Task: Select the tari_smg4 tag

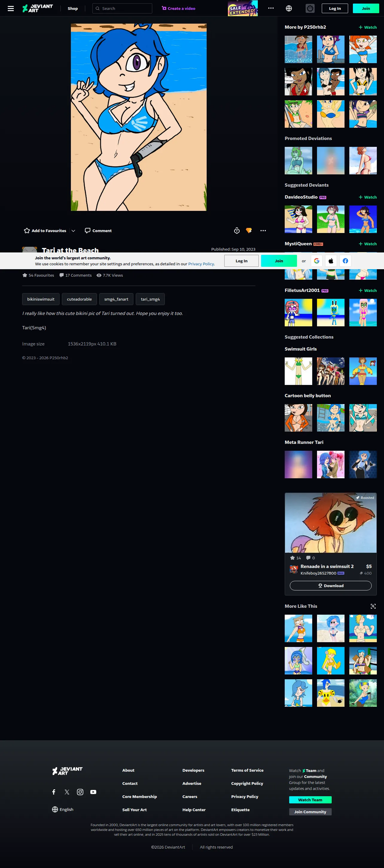Action: point(150,299)
